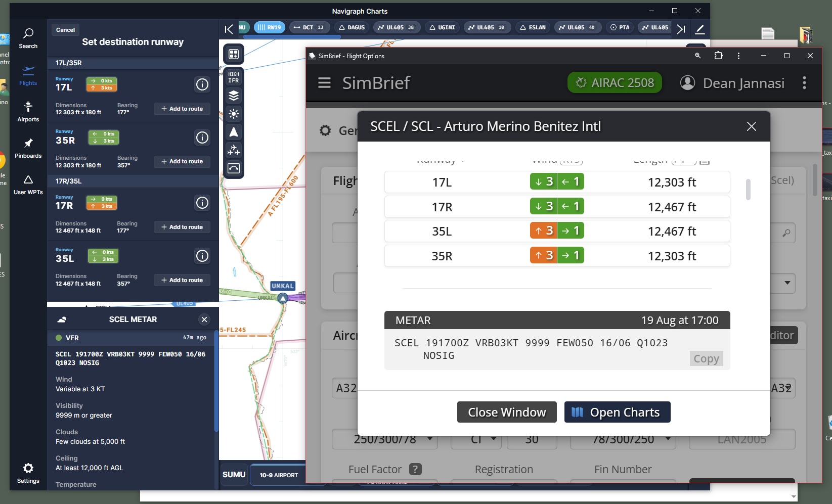Select the UGIMI waypoint chip
The height and width of the screenshot is (504, 832).
[442, 27]
